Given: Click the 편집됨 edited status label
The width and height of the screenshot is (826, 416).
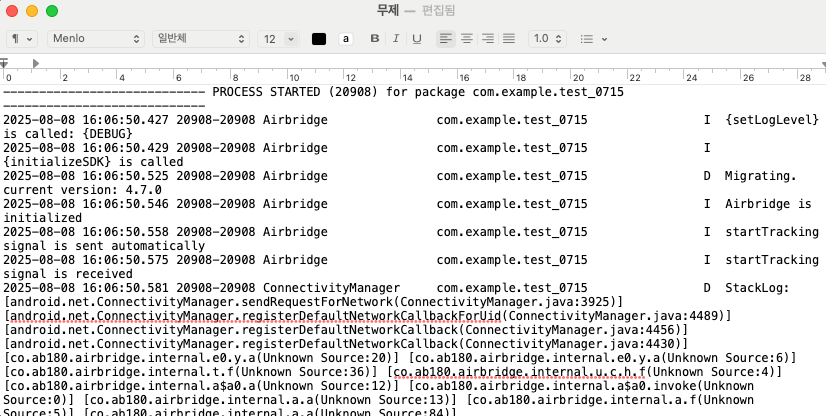Looking at the screenshot, I should [x=439, y=11].
